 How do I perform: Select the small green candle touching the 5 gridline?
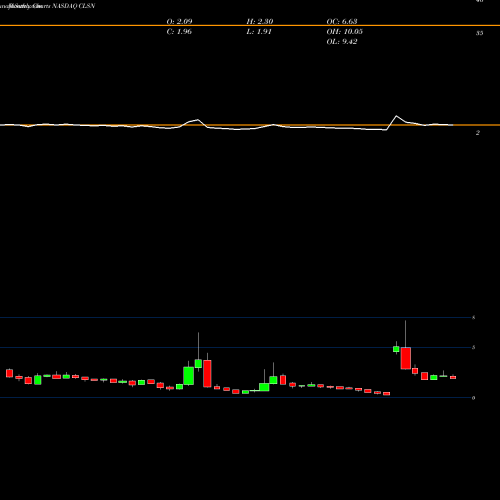[396, 349]
